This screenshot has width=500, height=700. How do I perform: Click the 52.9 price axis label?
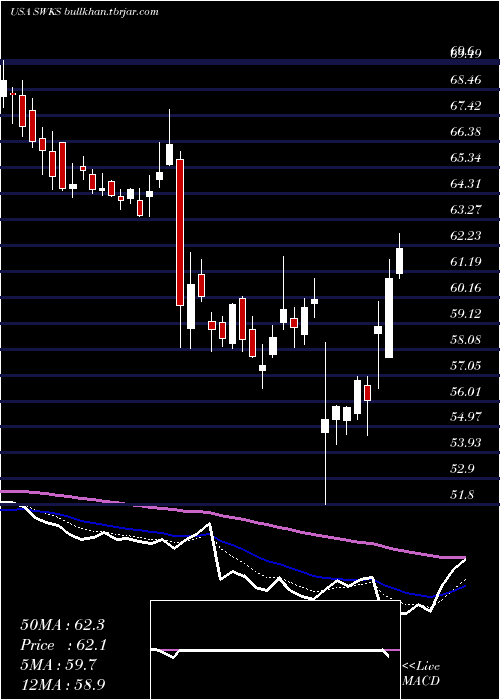(462, 468)
